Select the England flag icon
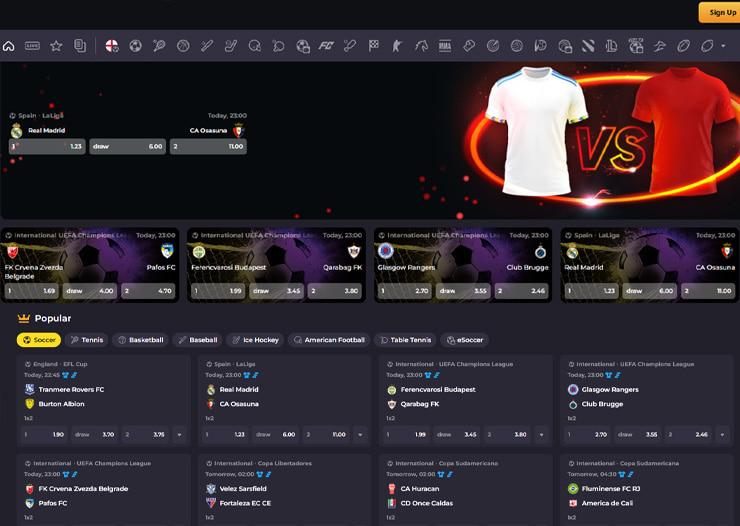740x526 pixels. [x=111, y=46]
